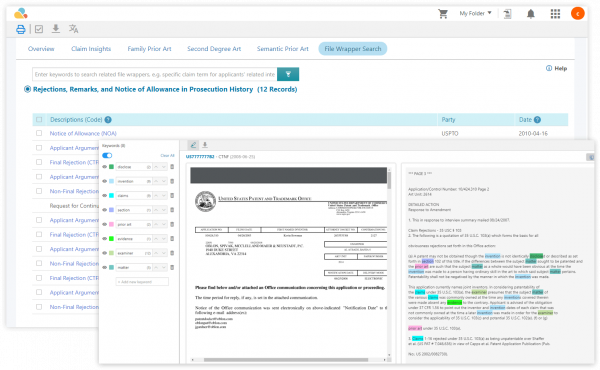Image resolution: width=600 pixels, height=370 pixels.
Task: Click the file wrapper keyword search field
Action: click(x=155, y=74)
